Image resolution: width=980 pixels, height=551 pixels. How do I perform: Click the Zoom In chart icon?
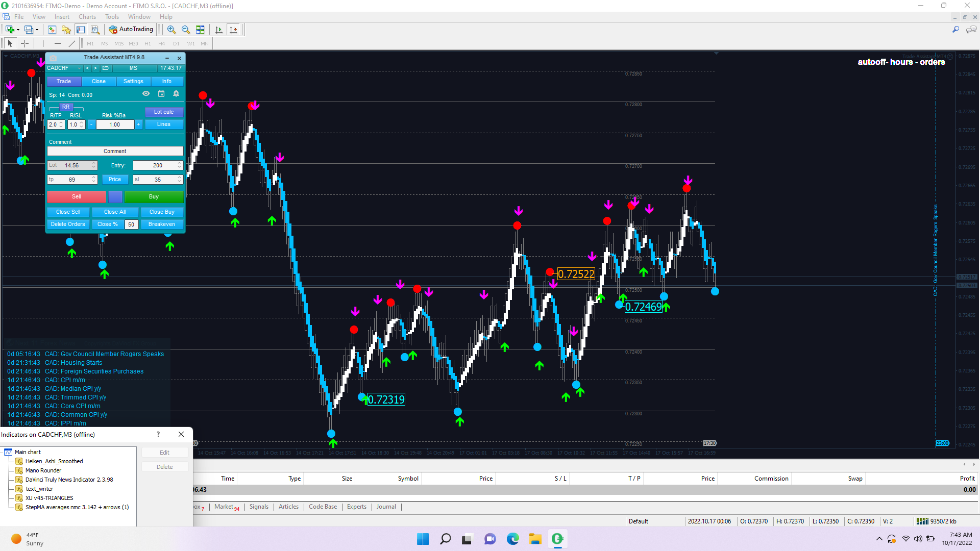(x=171, y=30)
